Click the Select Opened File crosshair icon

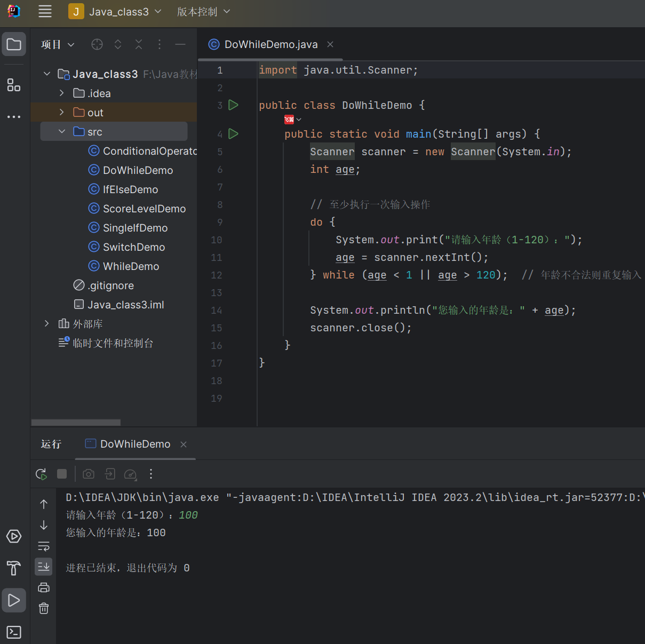pyautogui.click(x=97, y=44)
